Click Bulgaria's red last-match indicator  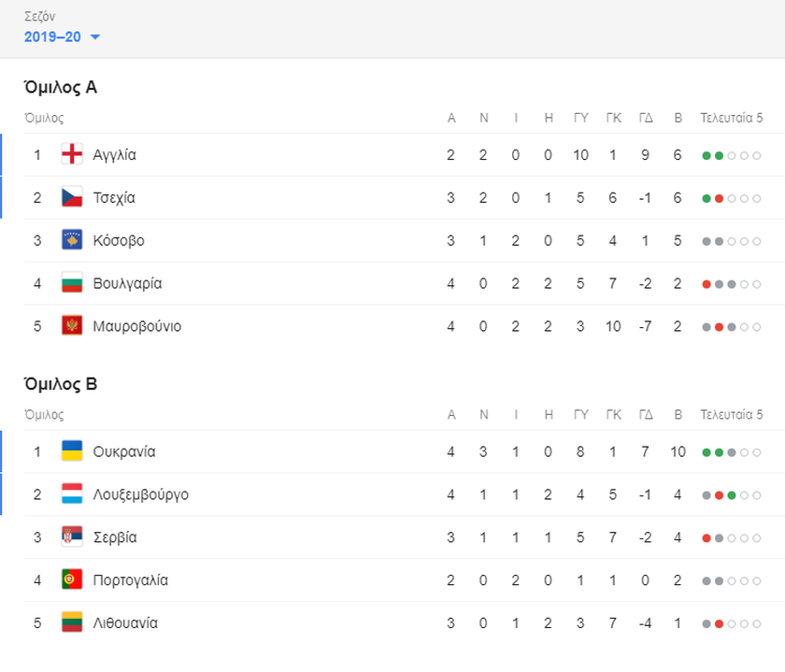(x=706, y=284)
